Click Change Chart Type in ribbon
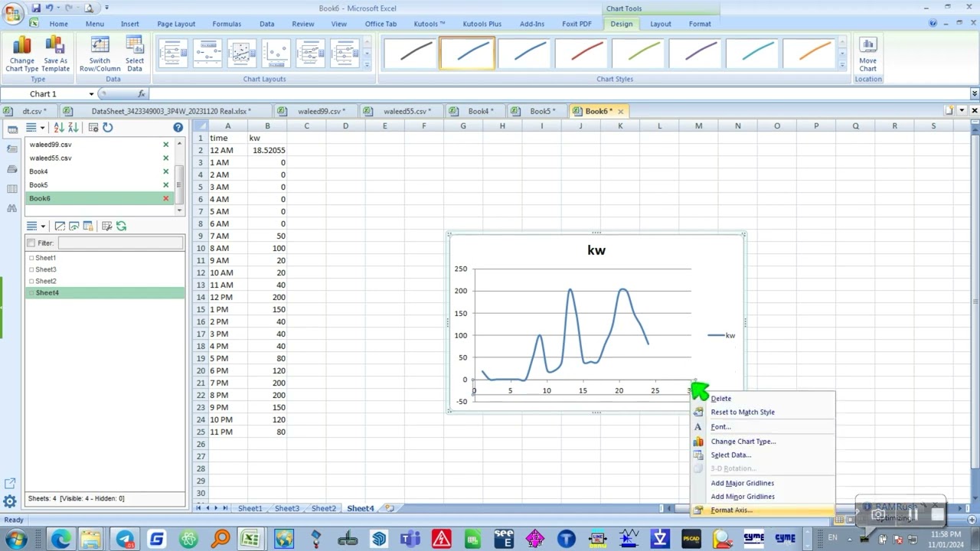 click(x=21, y=54)
